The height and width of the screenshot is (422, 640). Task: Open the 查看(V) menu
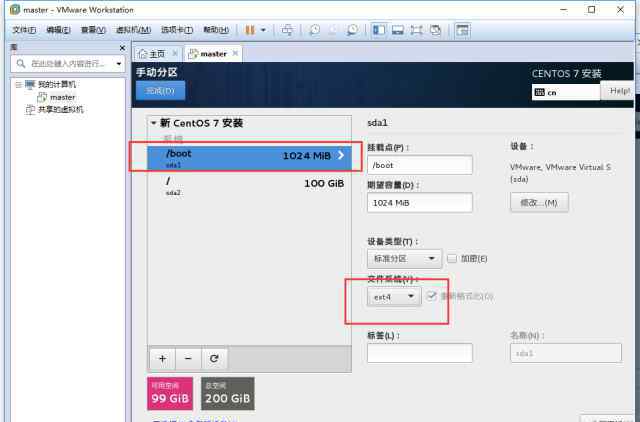[93, 30]
